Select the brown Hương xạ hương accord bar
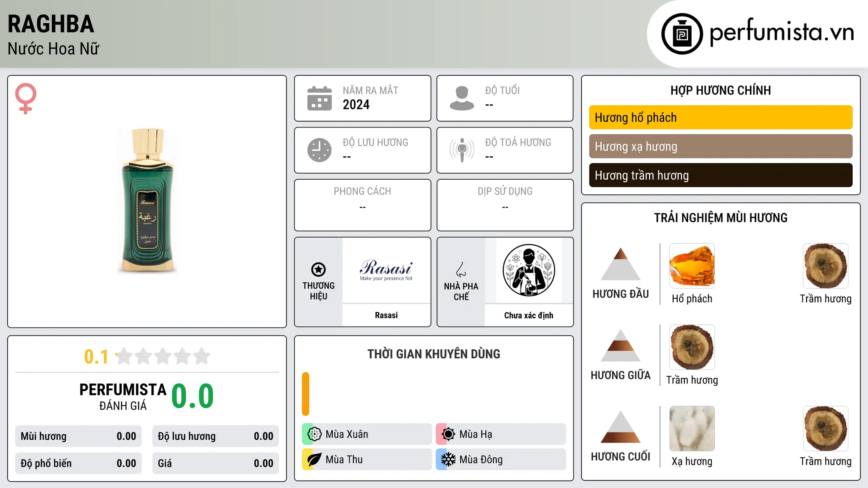The width and height of the screenshot is (868, 488). click(721, 146)
